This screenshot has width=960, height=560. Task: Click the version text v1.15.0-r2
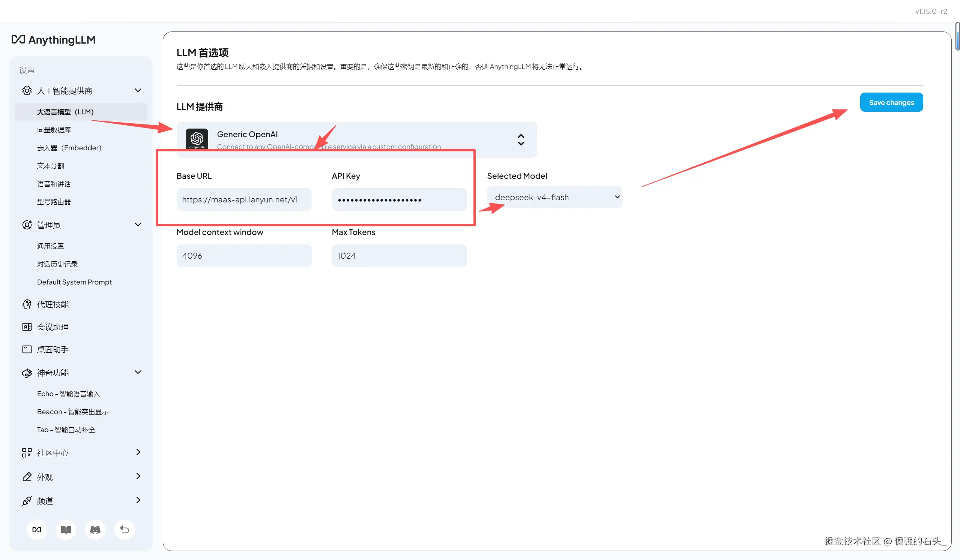click(x=931, y=11)
